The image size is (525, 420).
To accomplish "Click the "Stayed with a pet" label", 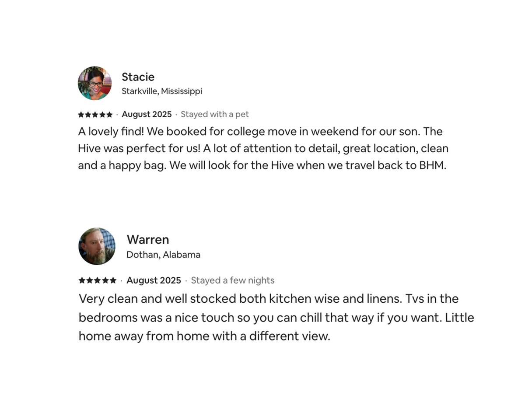I will point(214,114).
